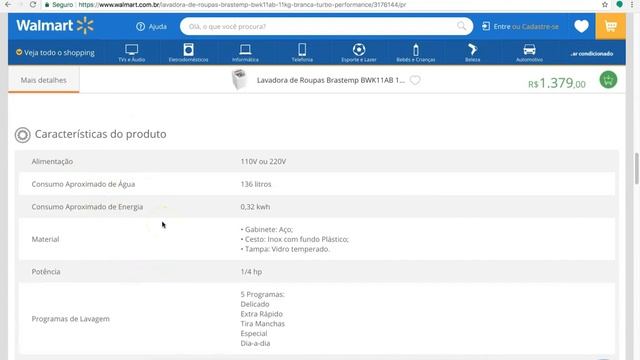Click the page vertical scrollbar thumb

[x=636, y=169]
